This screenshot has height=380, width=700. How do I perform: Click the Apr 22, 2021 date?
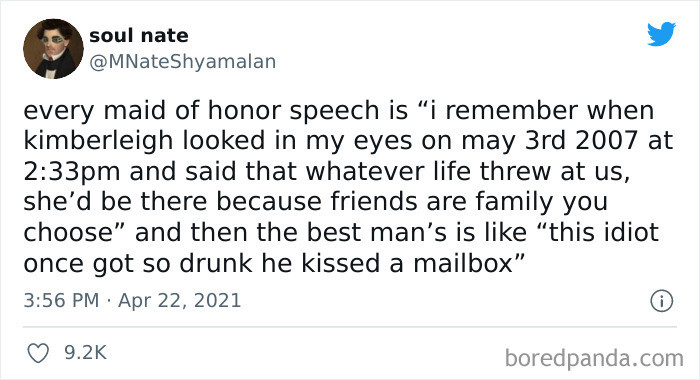tap(179, 301)
